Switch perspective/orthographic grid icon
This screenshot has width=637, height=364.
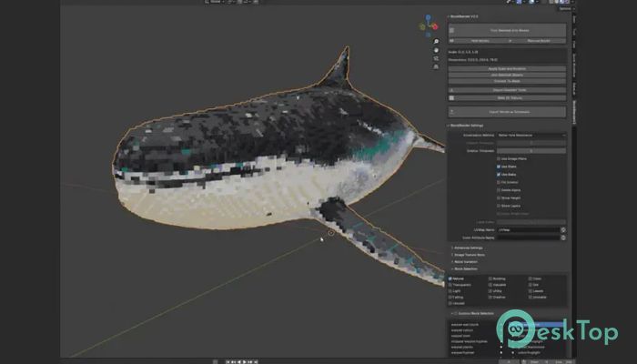click(436, 67)
